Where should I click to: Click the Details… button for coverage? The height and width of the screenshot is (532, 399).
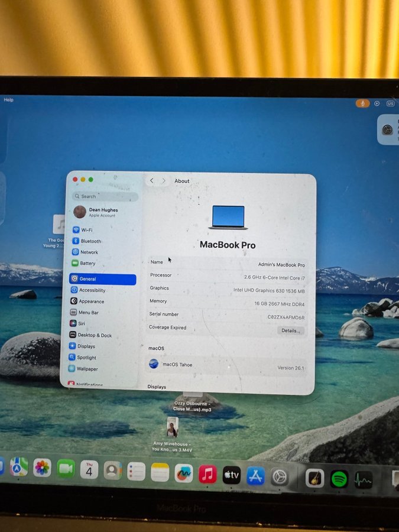[x=290, y=330]
